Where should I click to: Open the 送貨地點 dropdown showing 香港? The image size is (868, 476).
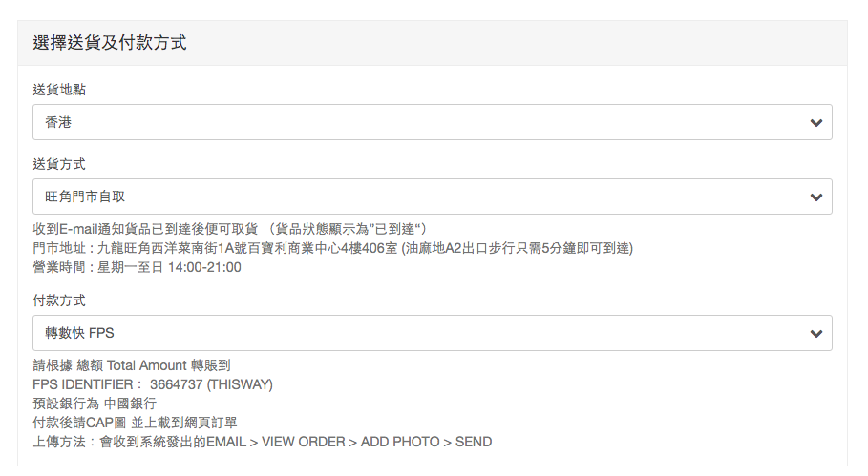coord(420,122)
